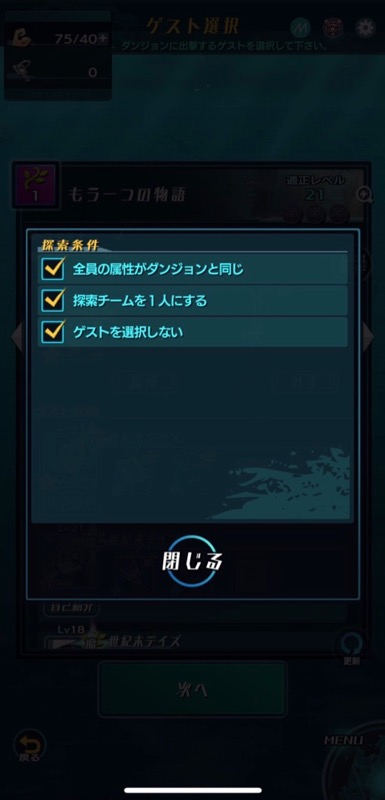
Task: Close the dialog with 閉じる button
Action: 192,560
